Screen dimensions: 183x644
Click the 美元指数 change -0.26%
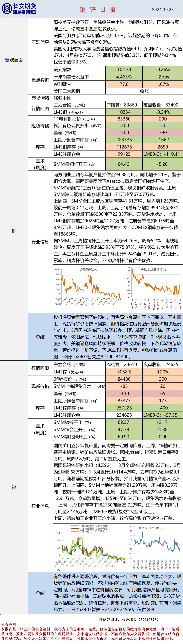163,69
